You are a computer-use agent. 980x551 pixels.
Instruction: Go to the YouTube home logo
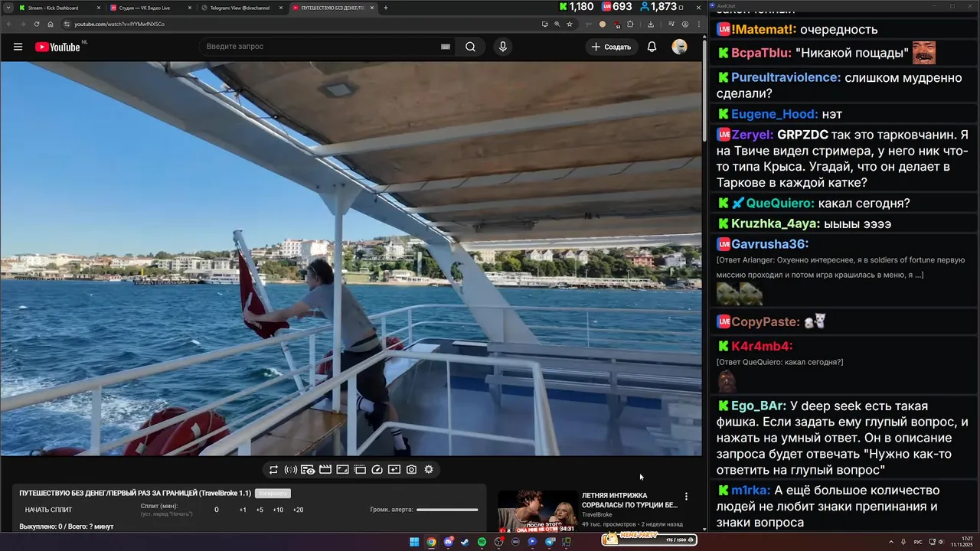pos(58,47)
